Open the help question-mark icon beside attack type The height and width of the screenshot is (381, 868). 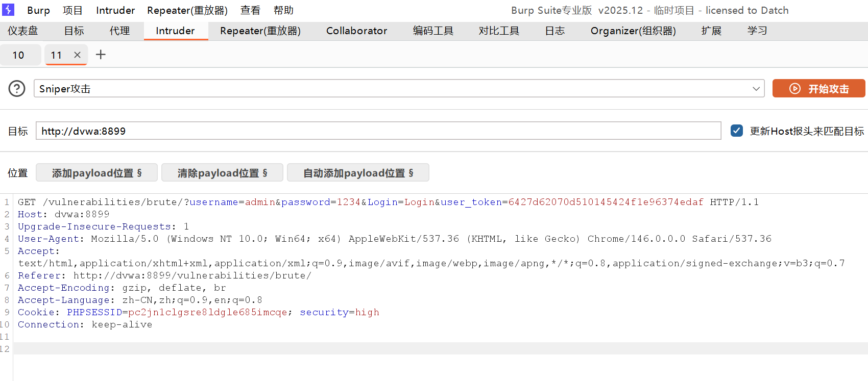click(17, 89)
